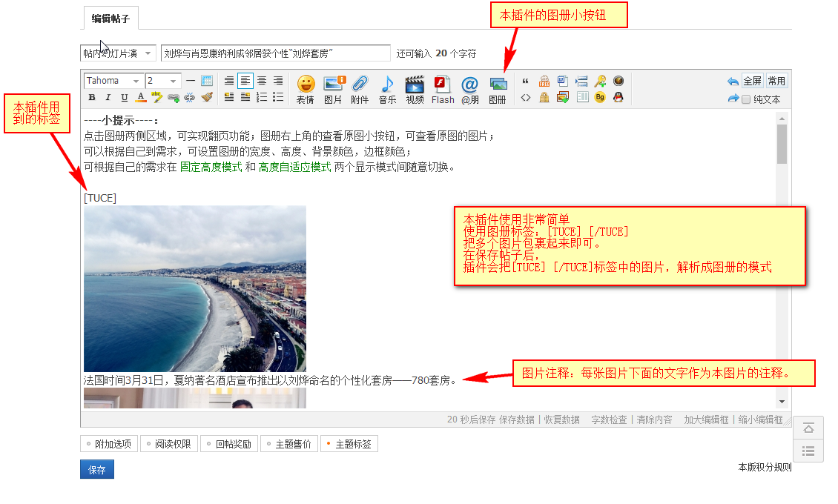Screen dimensions: 838x504
Task: Click the blue 保存 save button
Action: coord(96,469)
